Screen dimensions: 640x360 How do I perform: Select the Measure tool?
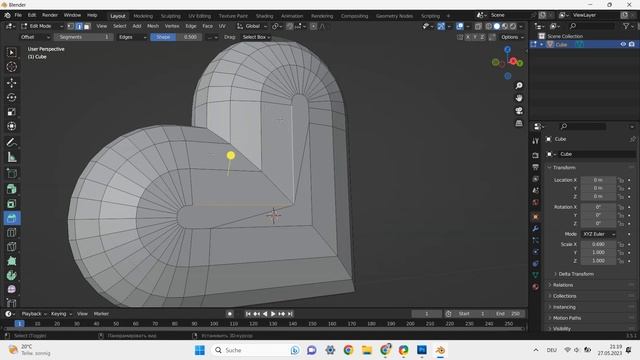tap(11, 157)
